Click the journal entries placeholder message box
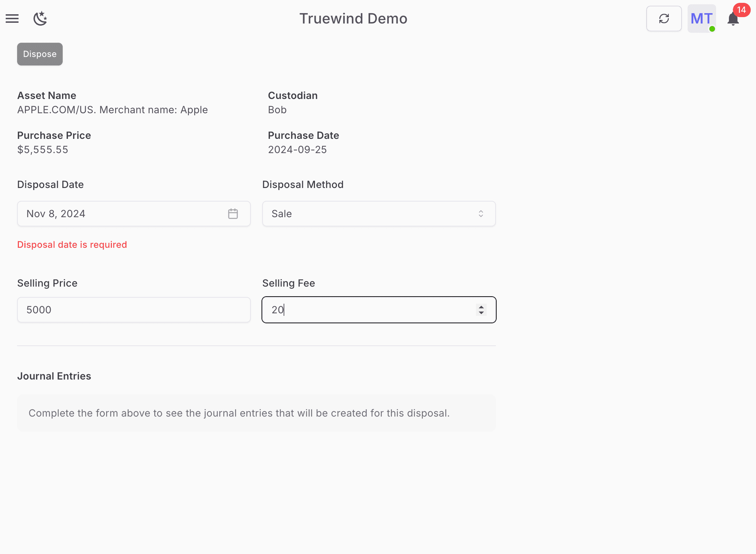Image resolution: width=756 pixels, height=554 pixels. pyautogui.click(x=256, y=413)
